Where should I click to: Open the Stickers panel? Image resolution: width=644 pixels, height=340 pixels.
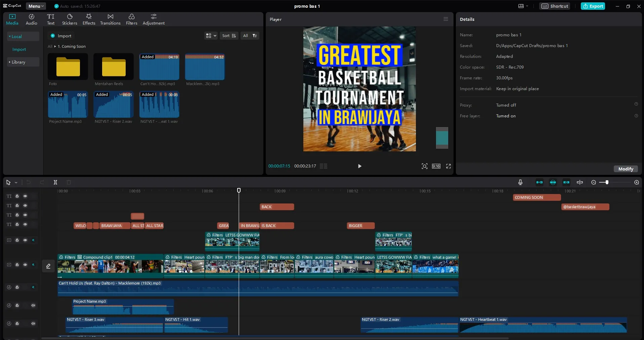pyautogui.click(x=70, y=20)
